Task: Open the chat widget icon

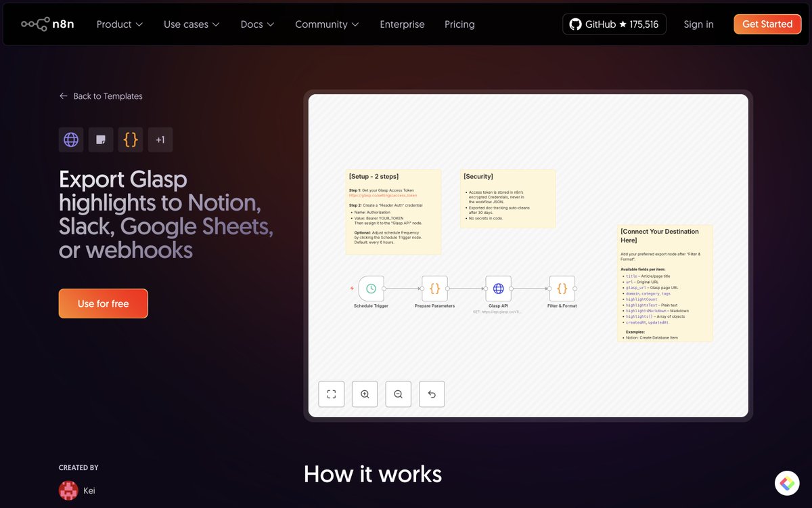Action: 787,483
